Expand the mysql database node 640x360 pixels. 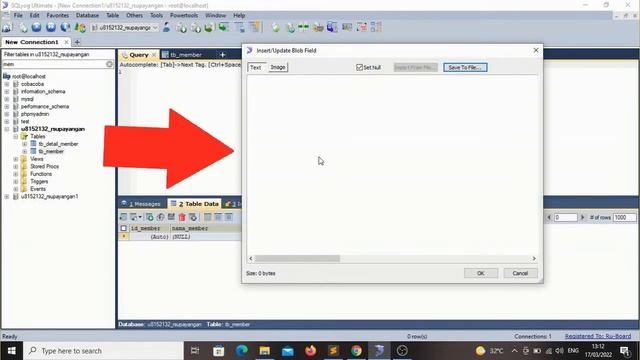tap(7, 99)
